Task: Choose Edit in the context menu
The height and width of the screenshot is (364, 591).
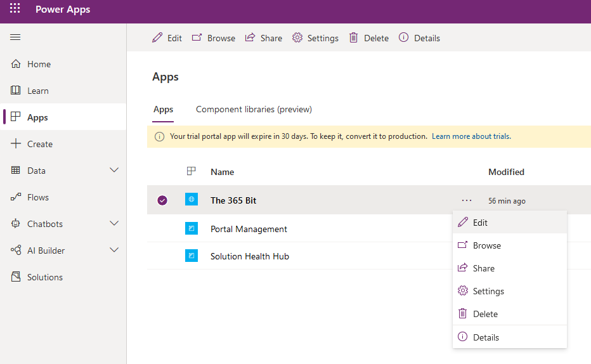Action: [510, 223]
